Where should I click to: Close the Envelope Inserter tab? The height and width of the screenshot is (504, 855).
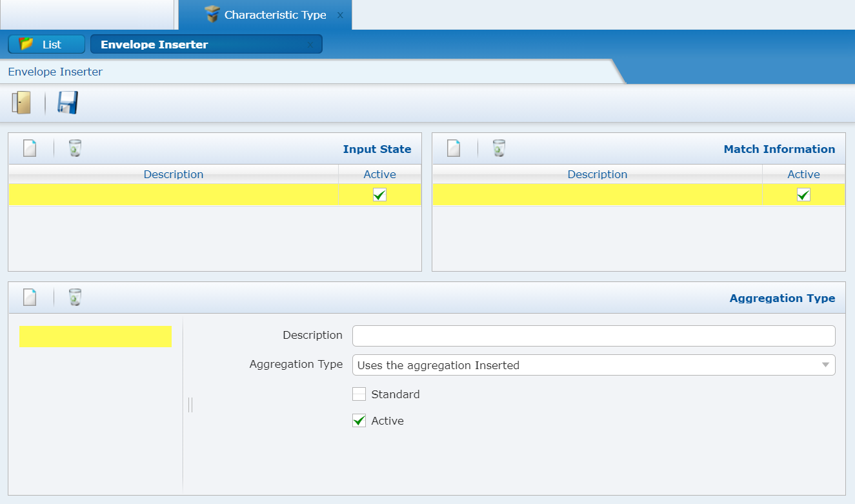pyautogui.click(x=310, y=45)
